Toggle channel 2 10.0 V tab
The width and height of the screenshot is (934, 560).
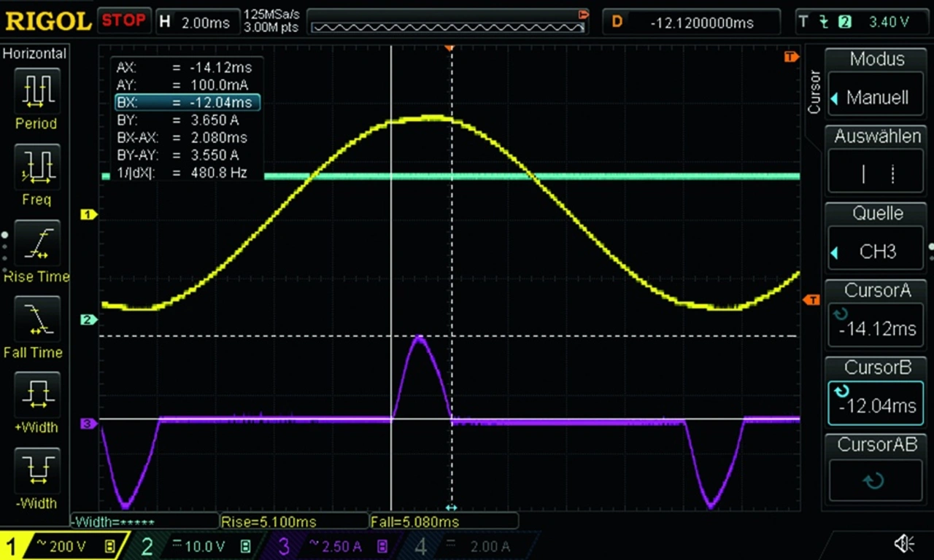pyautogui.click(x=193, y=545)
